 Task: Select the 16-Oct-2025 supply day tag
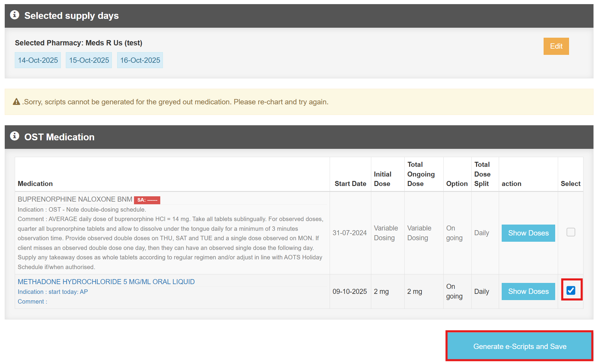[140, 60]
